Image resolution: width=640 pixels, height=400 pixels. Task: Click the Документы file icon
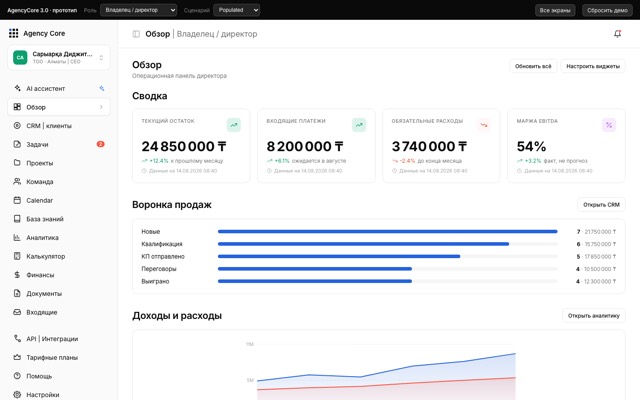(x=17, y=293)
